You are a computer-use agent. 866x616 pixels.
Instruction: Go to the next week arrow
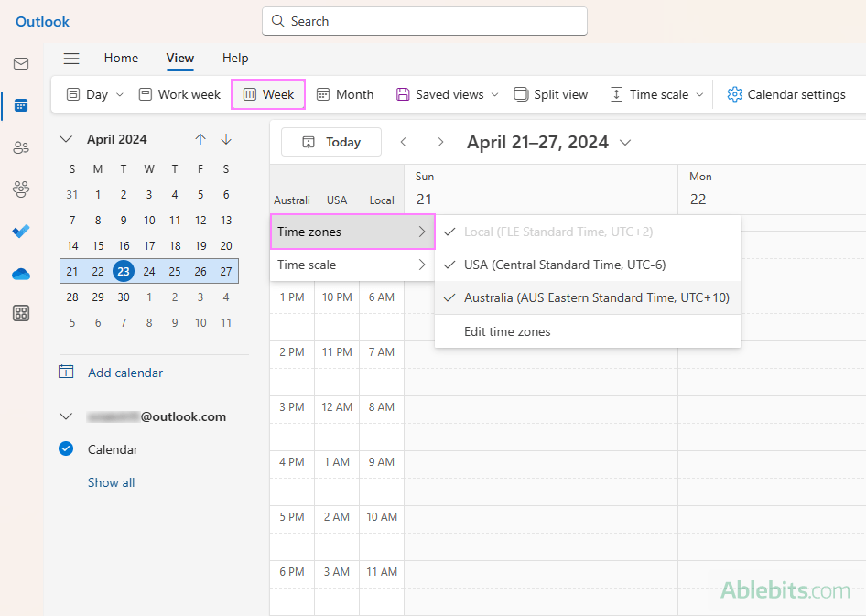click(x=440, y=142)
